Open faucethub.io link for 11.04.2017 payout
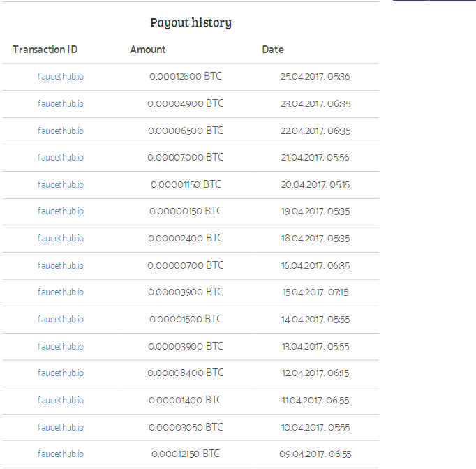This screenshot has width=476, height=469. pos(61,400)
